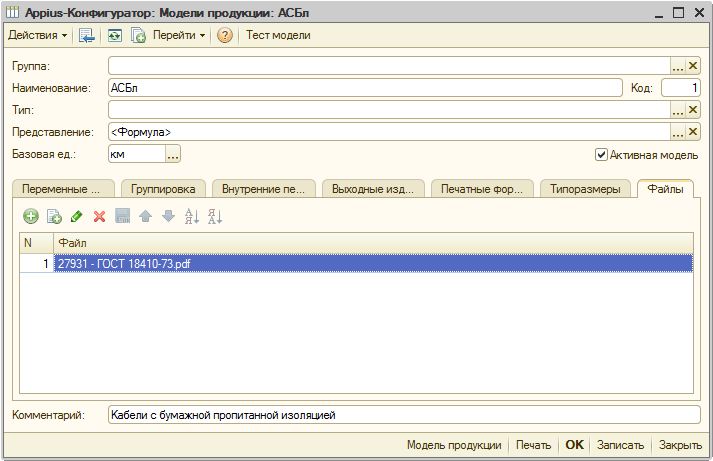Open selection for Базовая ед. field

coord(172,155)
